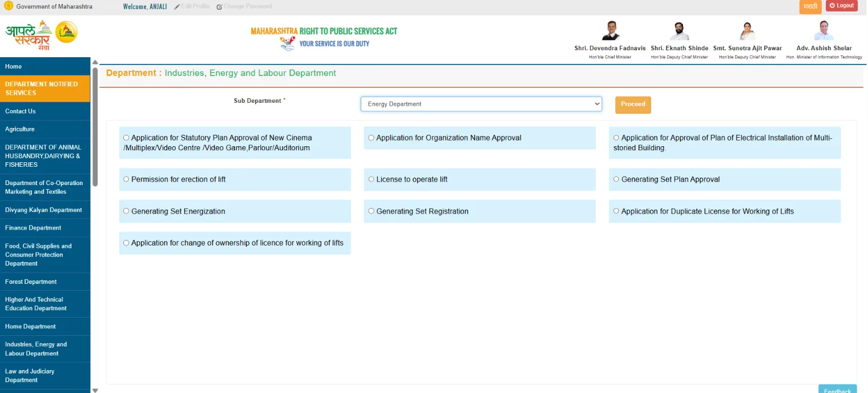Log out using the Logout button

842,6
